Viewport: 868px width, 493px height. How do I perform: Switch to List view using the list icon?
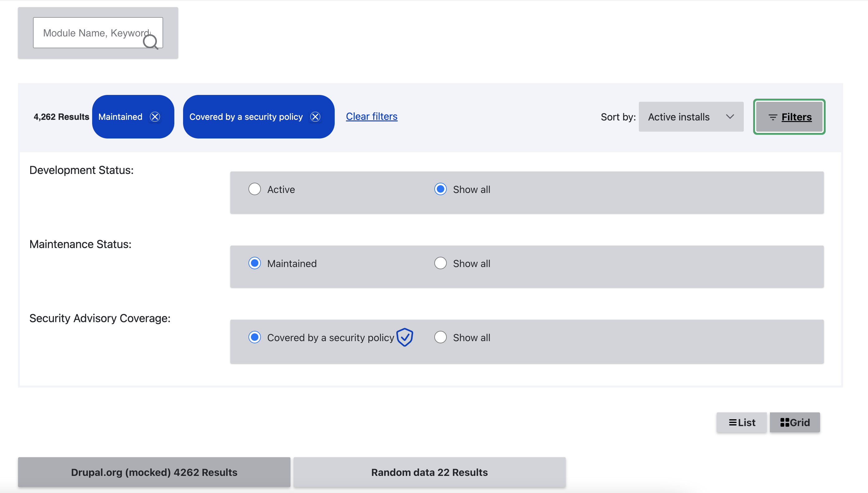click(741, 422)
